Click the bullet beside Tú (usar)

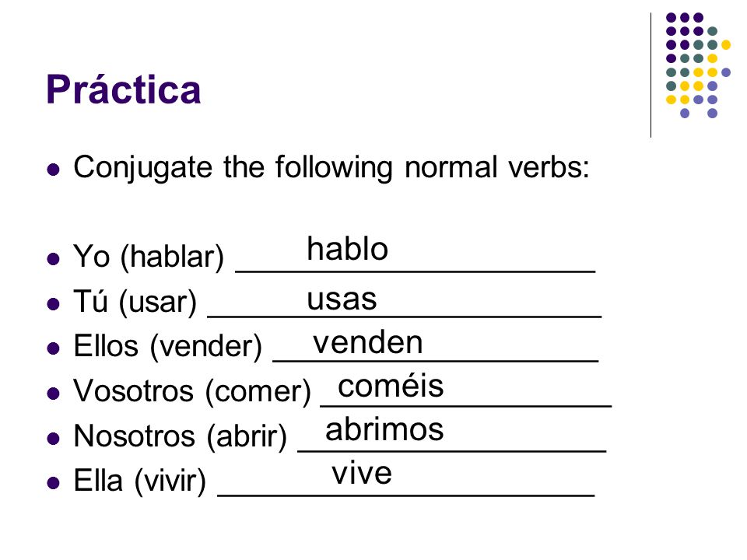[54, 304]
